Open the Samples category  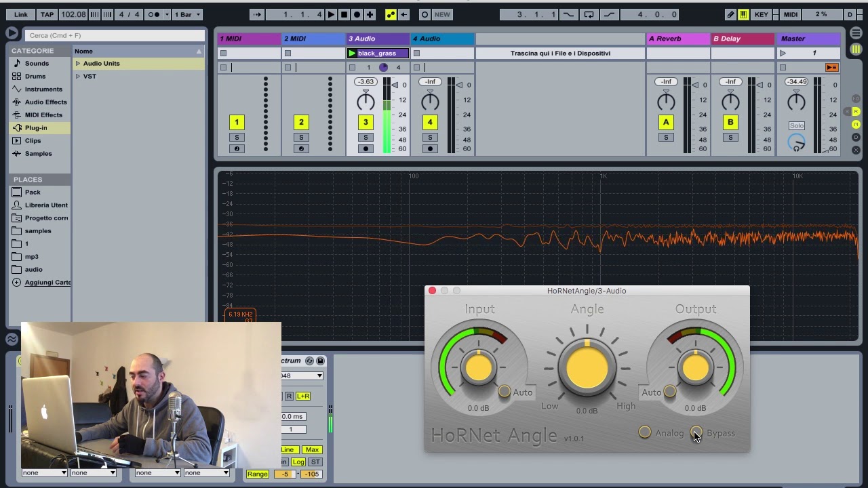[38, 153]
